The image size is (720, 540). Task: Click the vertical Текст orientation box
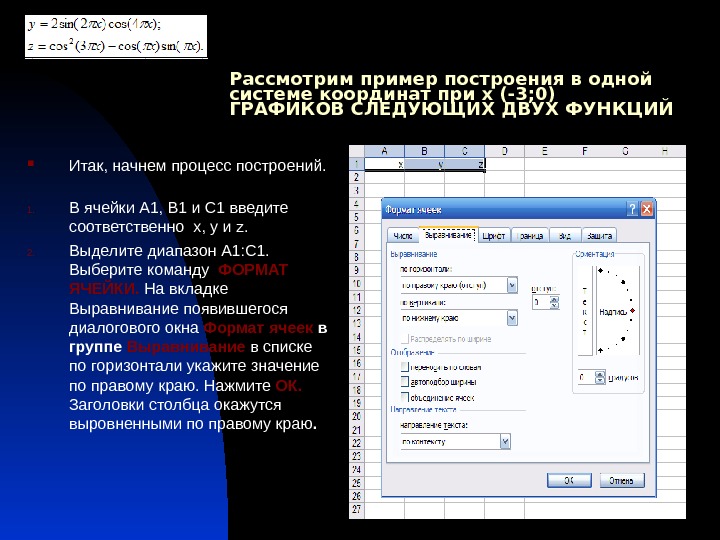(585, 311)
